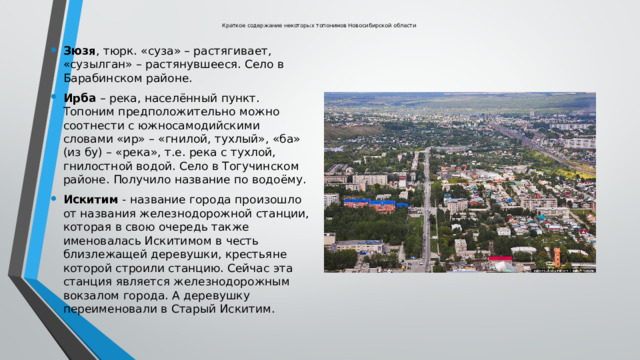Click the line "районе. Получило название по водоёму."
This screenshot has height=360, width=640.
(184, 180)
